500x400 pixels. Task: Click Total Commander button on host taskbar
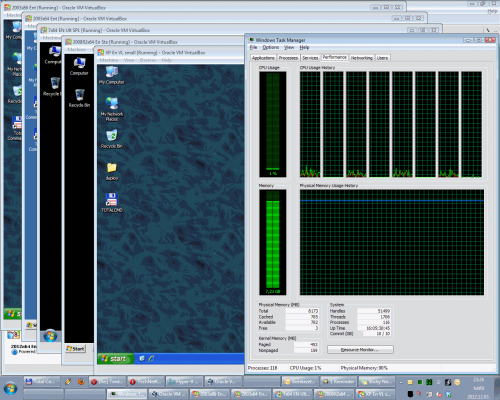pos(42,382)
